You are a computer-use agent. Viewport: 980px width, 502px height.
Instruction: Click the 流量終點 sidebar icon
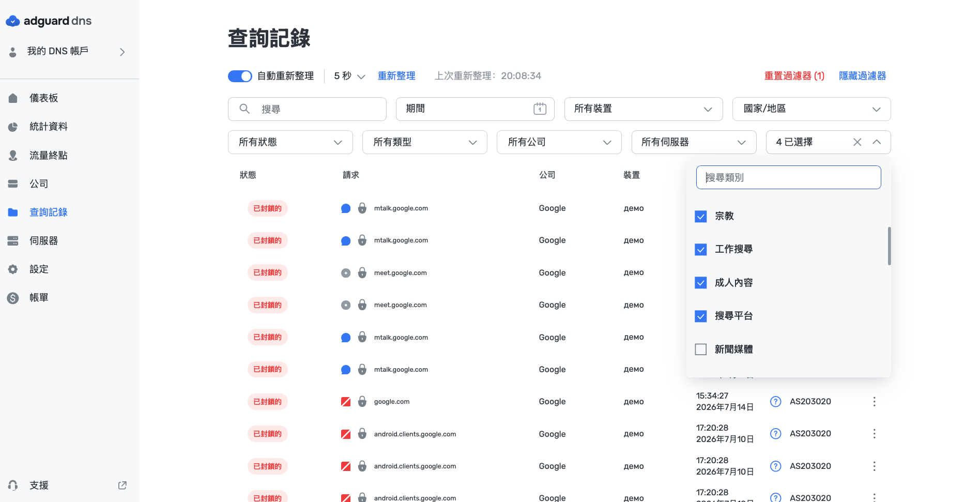pyautogui.click(x=13, y=155)
